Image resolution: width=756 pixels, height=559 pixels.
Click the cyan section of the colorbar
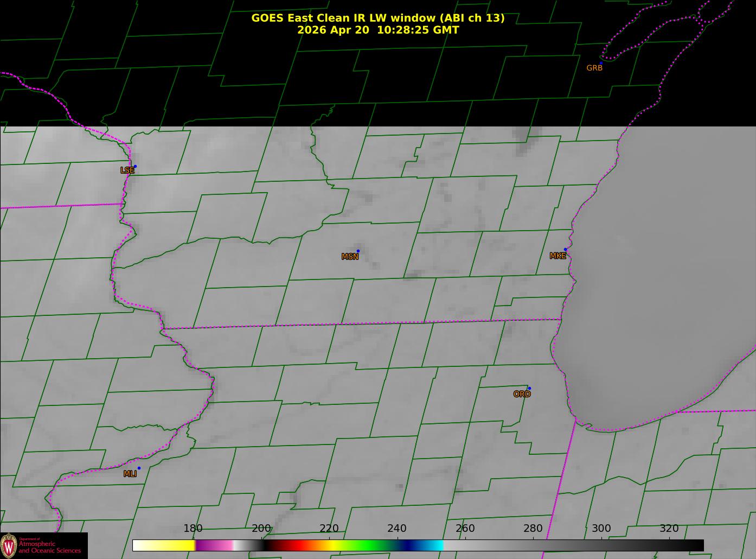(x=434, y=545)
